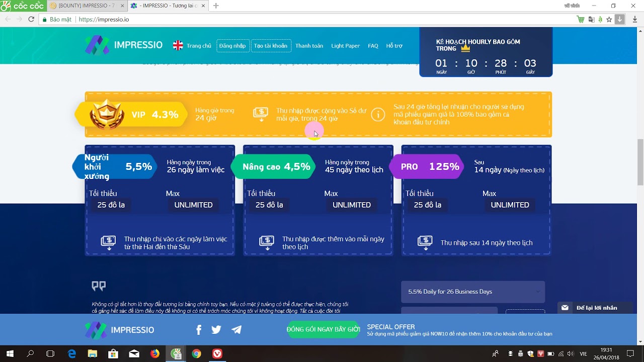Viewport: 644px width, 362px height.
Task: Click the Impressio logo in header
Action: click(x=124, y=45)
